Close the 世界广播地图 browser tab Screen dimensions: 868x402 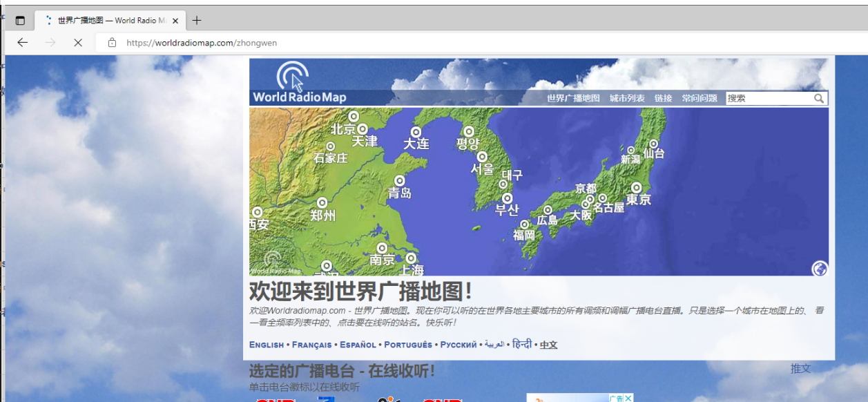pos(175,21)
